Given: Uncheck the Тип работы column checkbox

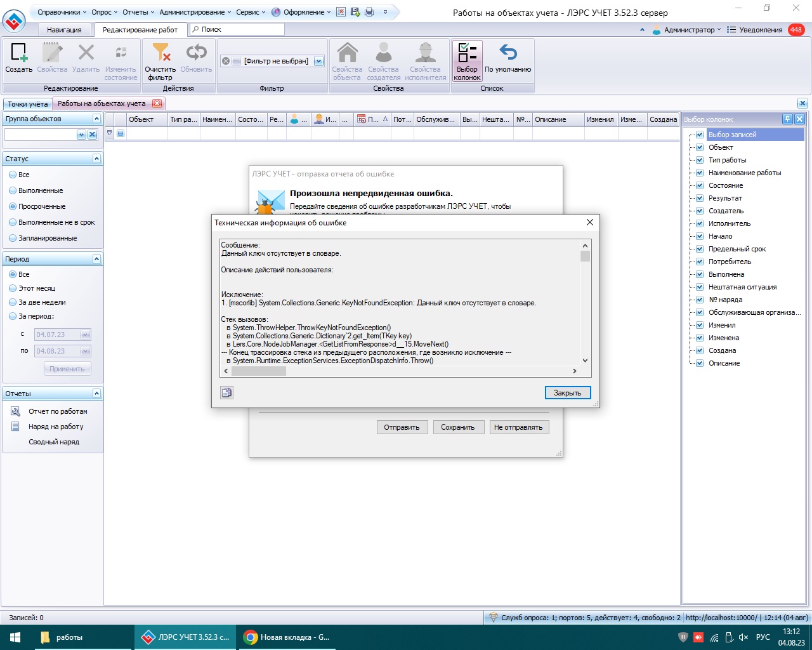Looking at the screenshot, I should (700, 160).
